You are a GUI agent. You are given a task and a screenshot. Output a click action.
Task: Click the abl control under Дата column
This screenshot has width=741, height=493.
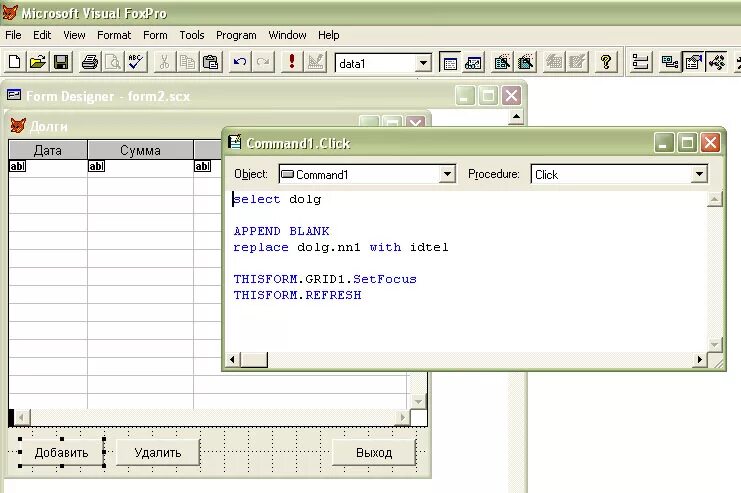(x=17, y=166)
